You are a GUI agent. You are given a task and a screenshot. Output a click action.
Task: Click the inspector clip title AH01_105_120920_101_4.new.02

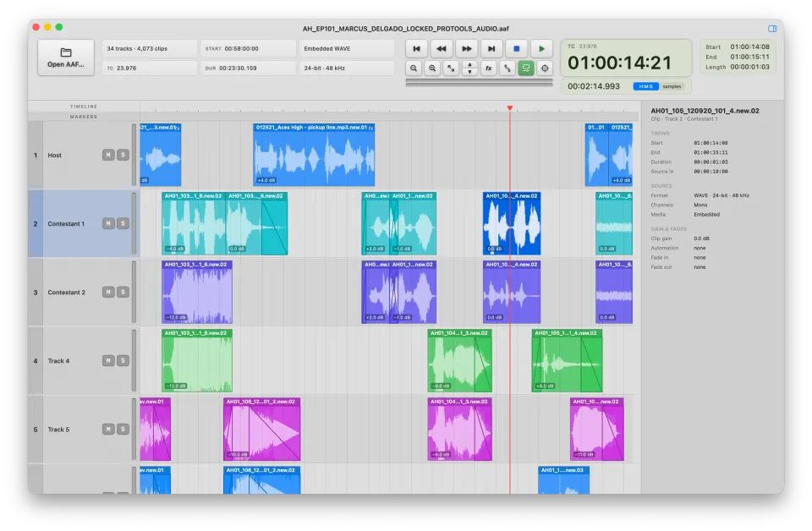[705, 111]
